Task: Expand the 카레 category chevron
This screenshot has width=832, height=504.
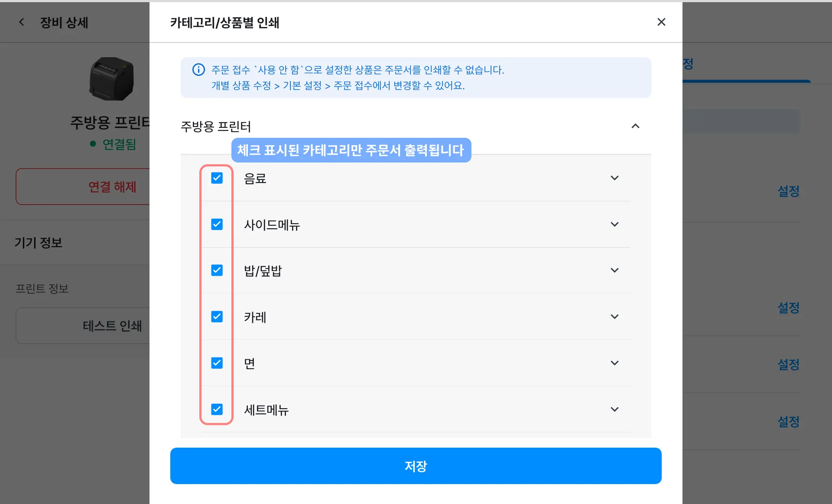Action: [x=614, y=317]
